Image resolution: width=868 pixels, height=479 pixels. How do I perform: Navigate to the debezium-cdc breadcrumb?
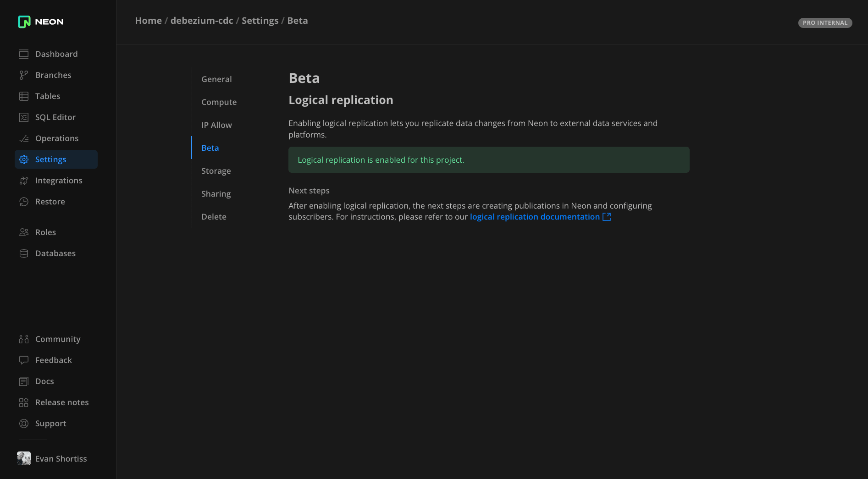point(202,21)
